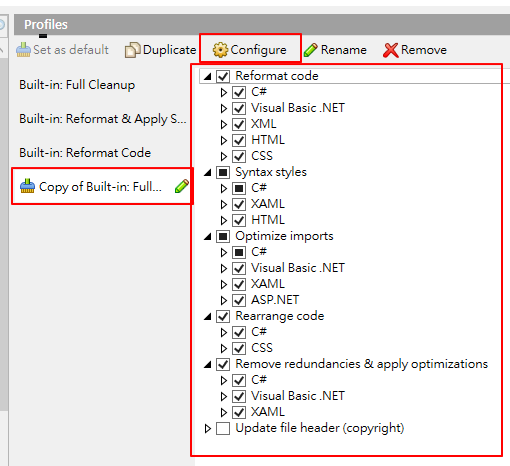Click the Set as default broom icon

[23, 50]
